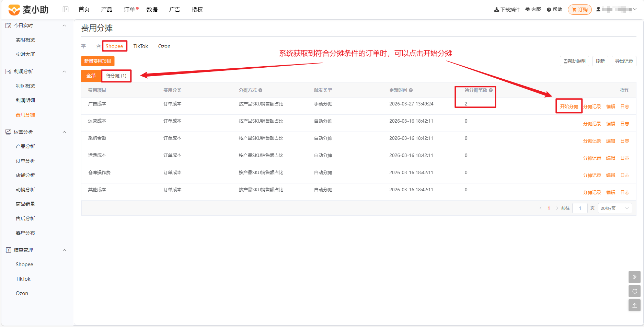Open 实时大屏 in sidebar
Viewport: 644px width, 327px height.
pyautogui.click(x=25, y=54)
